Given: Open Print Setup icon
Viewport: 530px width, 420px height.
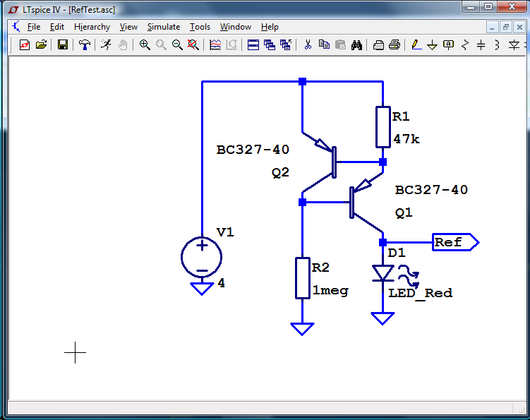Looking at the screenshot, I should [x=378, y=44].
